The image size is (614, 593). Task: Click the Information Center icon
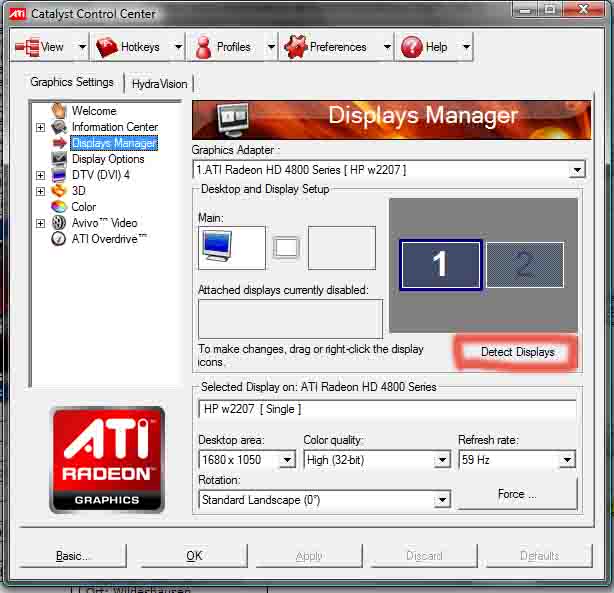pyautogui.click(x=59, y=127)
